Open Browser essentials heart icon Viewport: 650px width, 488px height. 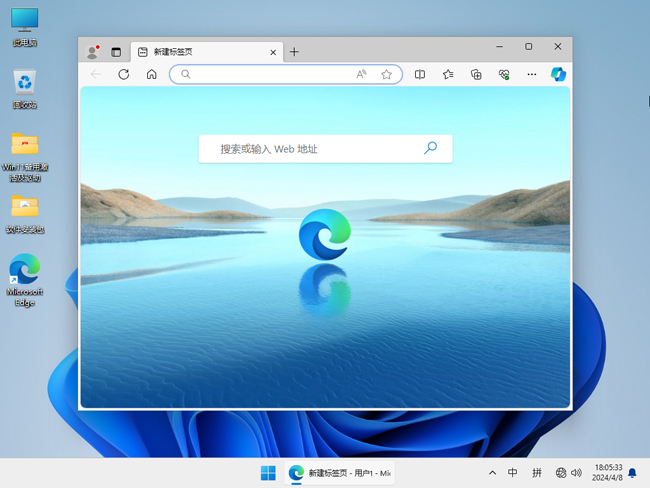click(504, 74)
